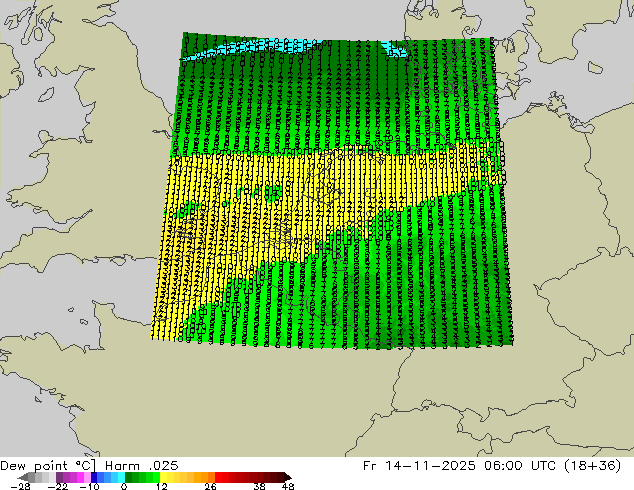Pick the dark maroon arrow at the scale's right end
Image resolution: width=634 pixels, height=490 pixels.
[x=288, y=477]
